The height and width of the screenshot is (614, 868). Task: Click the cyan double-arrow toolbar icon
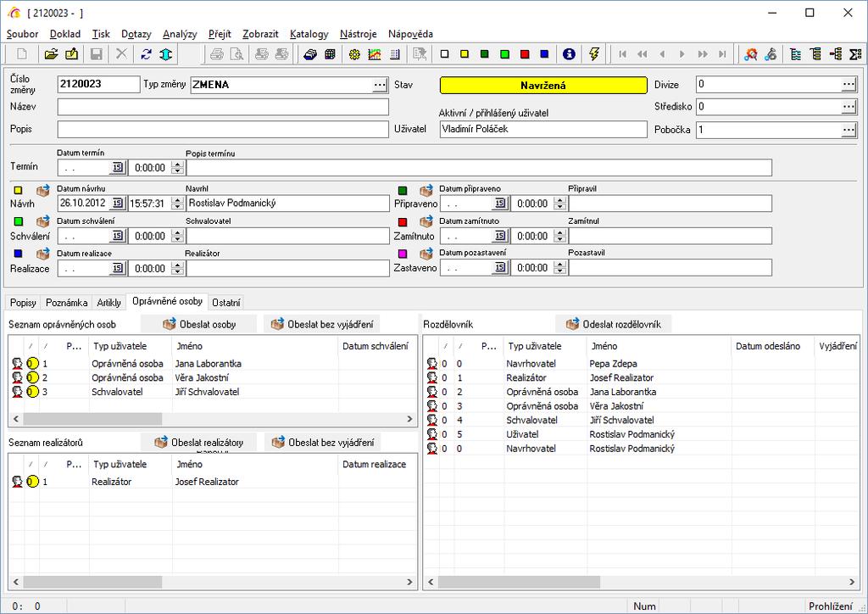(165, 53)
